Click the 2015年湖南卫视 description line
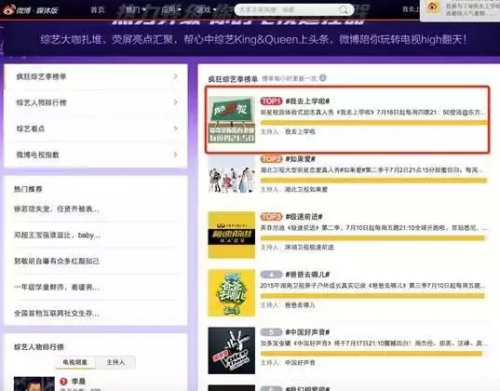The image size is (500, 391). [x=373, y=286]
